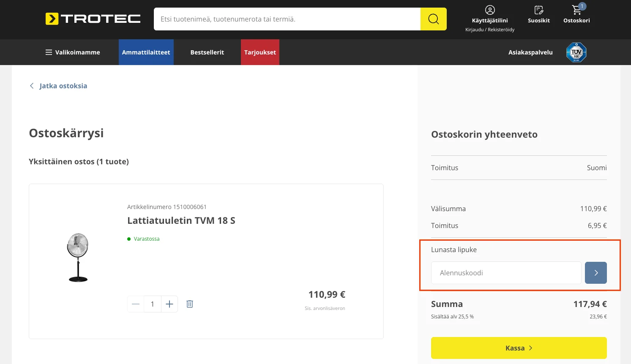The height and width of the screenshot is (364, 631).
Task: Click the quantity value field showing 1
Action: (153, 304)
